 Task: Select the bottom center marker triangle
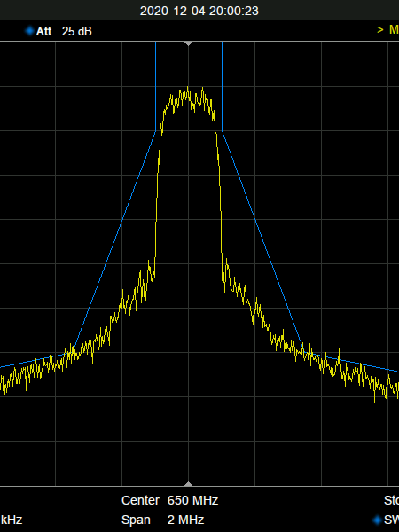click(x=188, y=483)
